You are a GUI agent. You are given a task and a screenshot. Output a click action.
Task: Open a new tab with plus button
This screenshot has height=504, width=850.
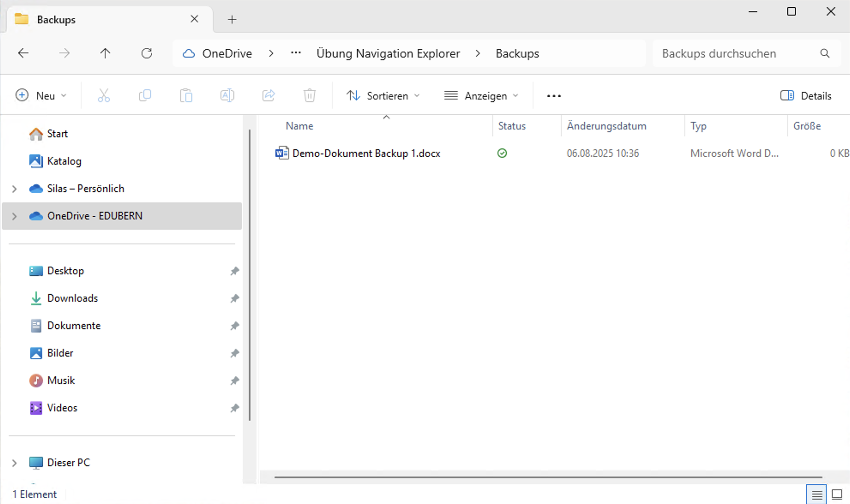tap(232, 20)
